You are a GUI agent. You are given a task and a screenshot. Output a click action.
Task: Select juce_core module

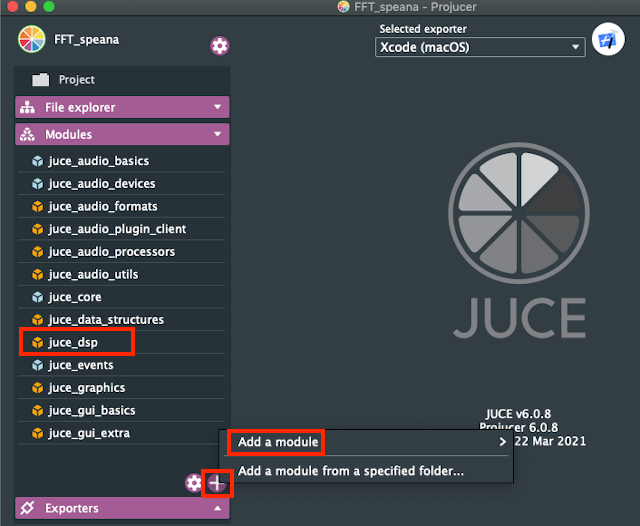pos(122,297)
